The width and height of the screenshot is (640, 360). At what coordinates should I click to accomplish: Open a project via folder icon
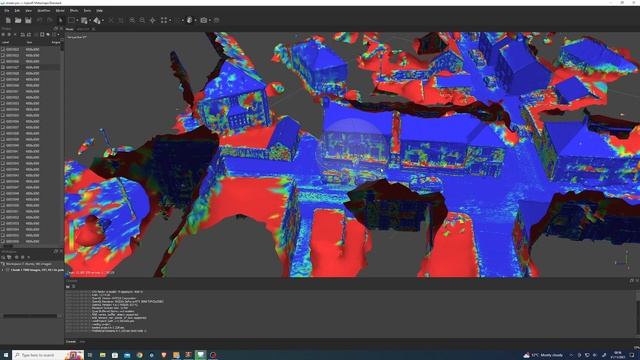(18, 20)
